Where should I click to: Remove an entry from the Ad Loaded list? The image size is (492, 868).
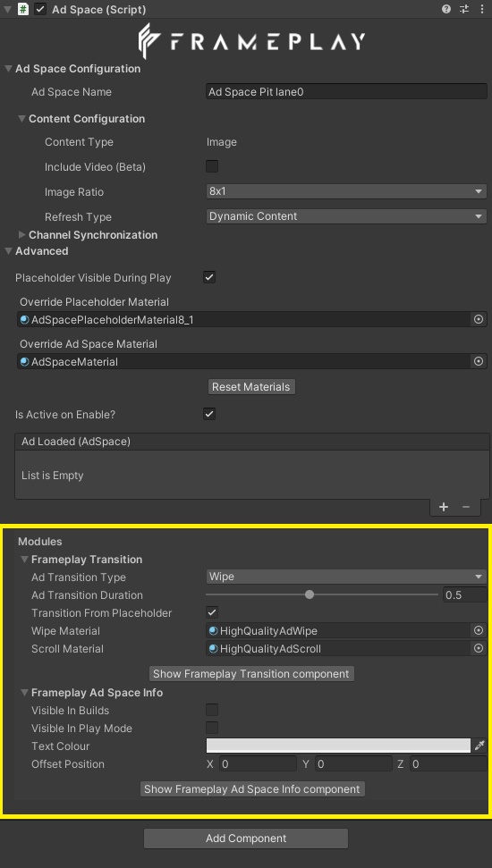tap(466, 507)
